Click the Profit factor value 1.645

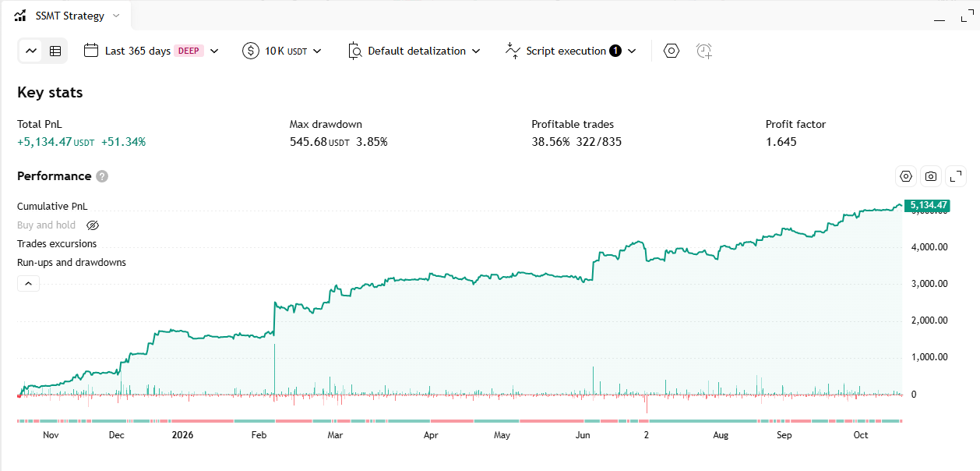(781, 142)
